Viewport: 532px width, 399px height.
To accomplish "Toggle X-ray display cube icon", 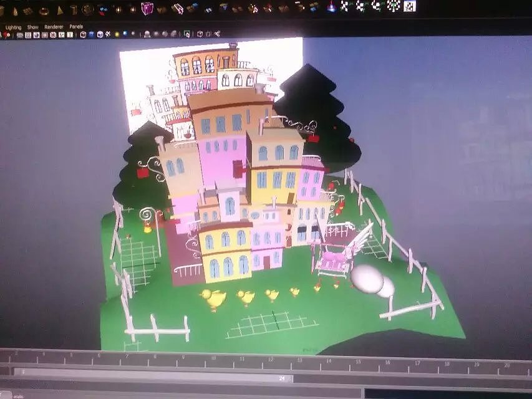I will (200, 34).
